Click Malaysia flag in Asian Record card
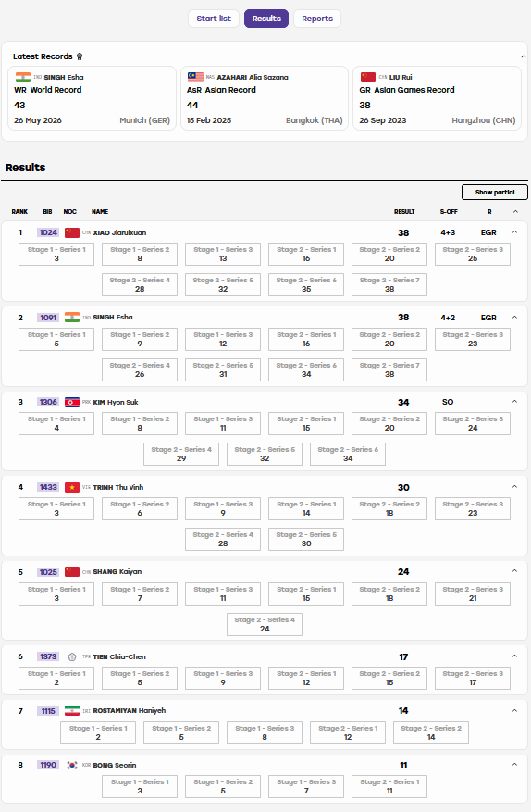Viewport: 531px width, 812px height. (x=195, y=77)
